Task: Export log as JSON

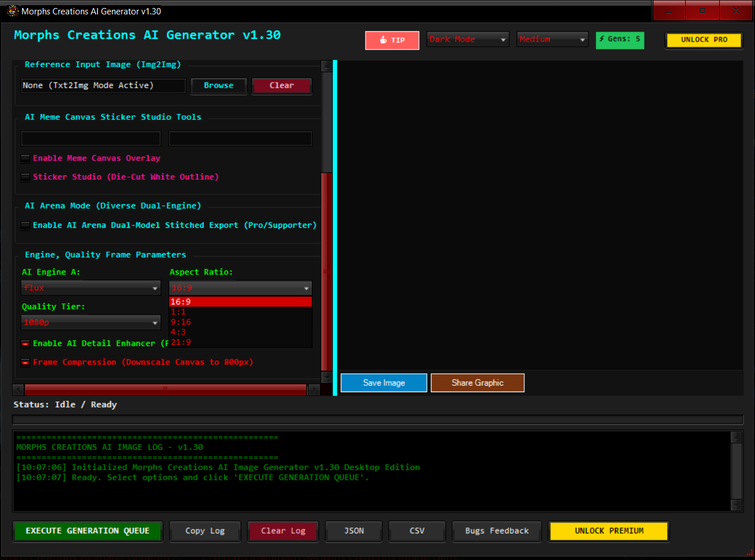Action: pyautogui.click(x=354, y=531)
